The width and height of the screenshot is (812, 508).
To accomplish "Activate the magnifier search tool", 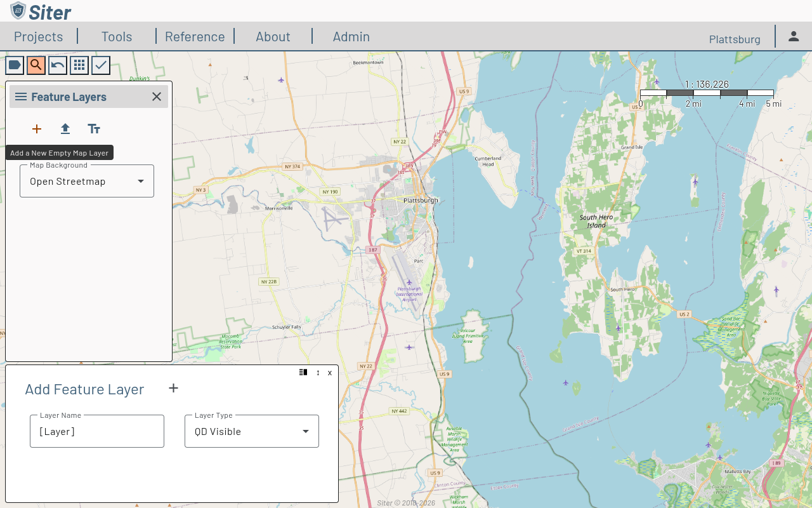I will click(x=36, y=65).
